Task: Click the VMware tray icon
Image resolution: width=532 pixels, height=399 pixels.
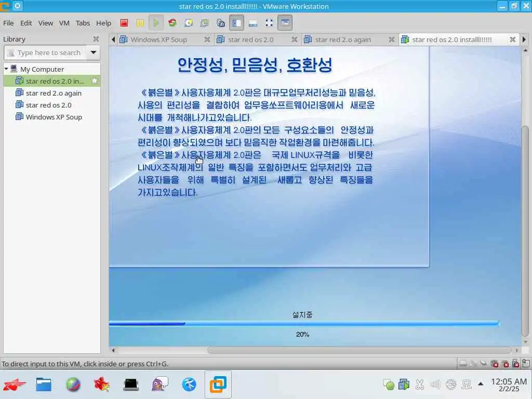Action: point(404,384)
